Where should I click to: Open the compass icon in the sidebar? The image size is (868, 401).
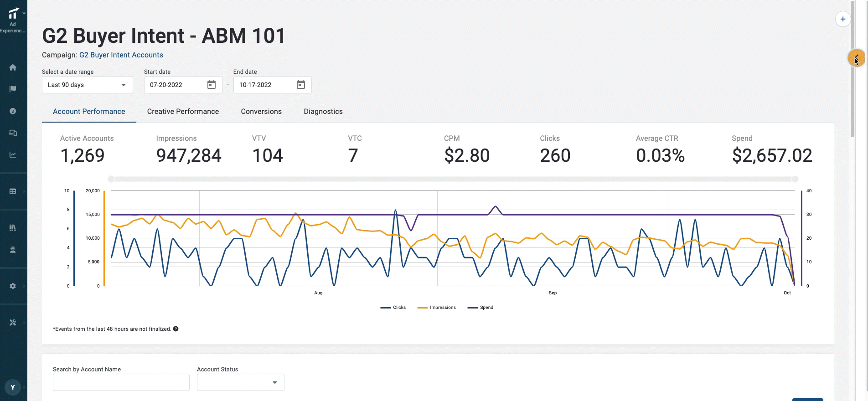click(x=13, y=111)
